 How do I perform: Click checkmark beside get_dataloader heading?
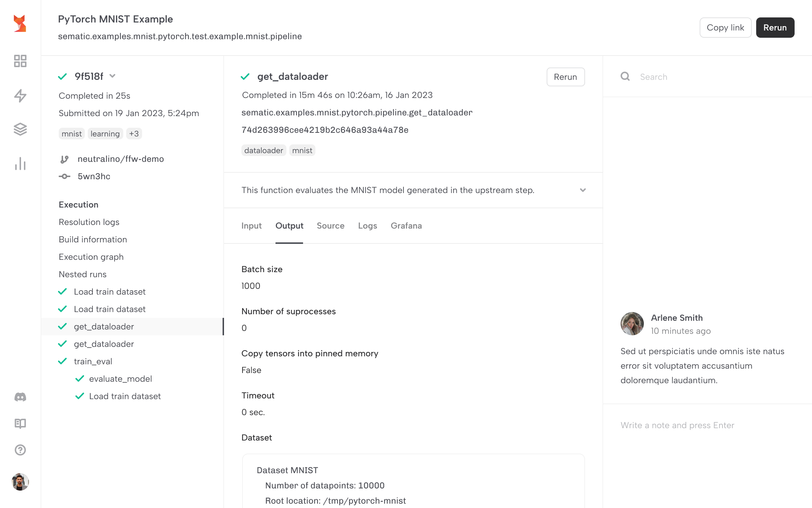[x=245, y=77]
